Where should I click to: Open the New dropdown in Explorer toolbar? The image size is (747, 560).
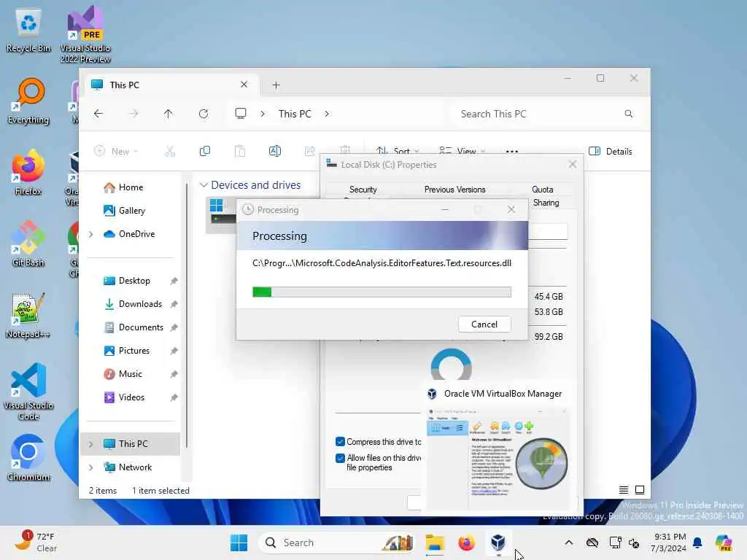116,152
